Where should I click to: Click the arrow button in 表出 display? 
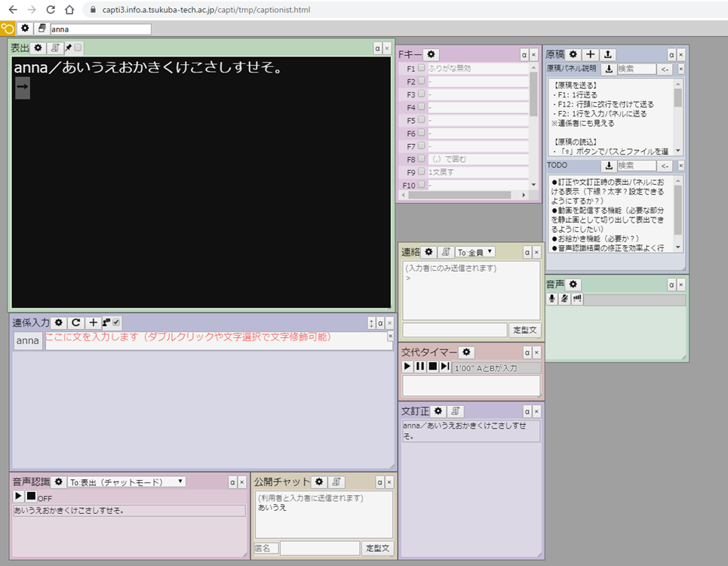23,88
